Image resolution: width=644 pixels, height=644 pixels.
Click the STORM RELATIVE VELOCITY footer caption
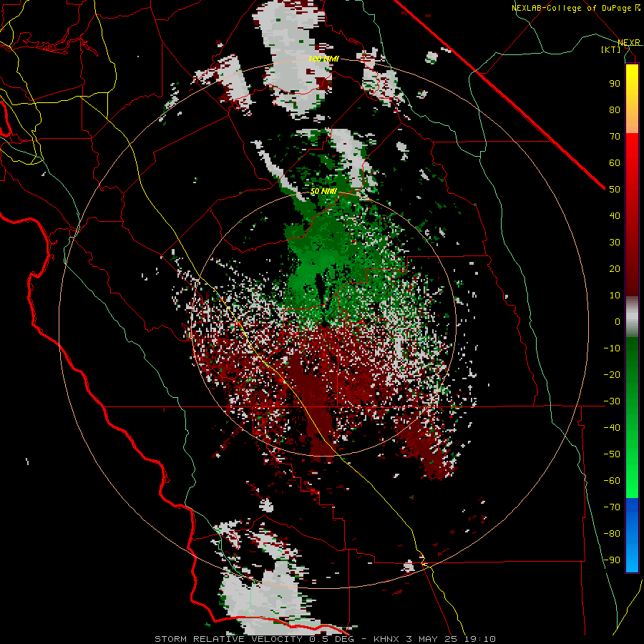[x=325, y=639]
